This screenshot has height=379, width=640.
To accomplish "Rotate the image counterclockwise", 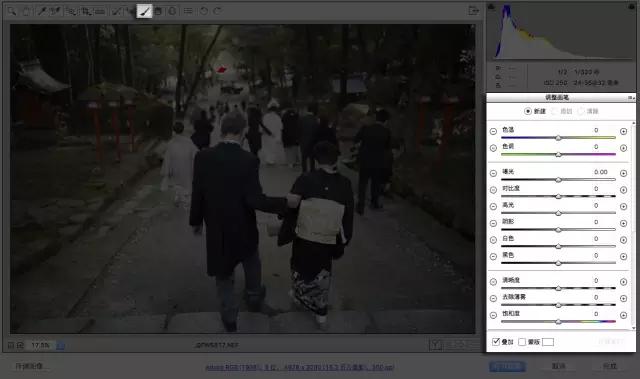I will [x=203, y=11].
